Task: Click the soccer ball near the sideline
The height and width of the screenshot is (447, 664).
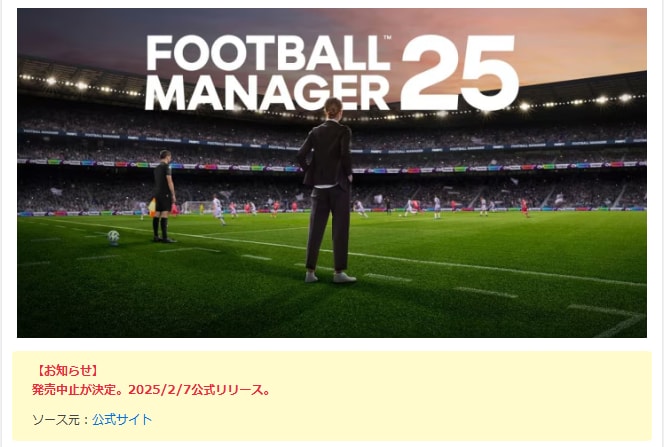Action: pyautogui.click(x=113, y=237)
